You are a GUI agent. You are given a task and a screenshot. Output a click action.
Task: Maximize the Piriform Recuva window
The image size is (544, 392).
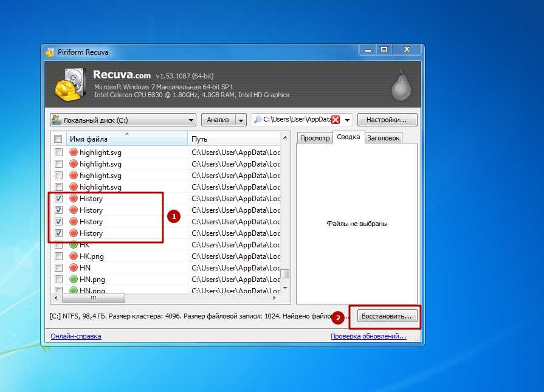pos(384,50)
